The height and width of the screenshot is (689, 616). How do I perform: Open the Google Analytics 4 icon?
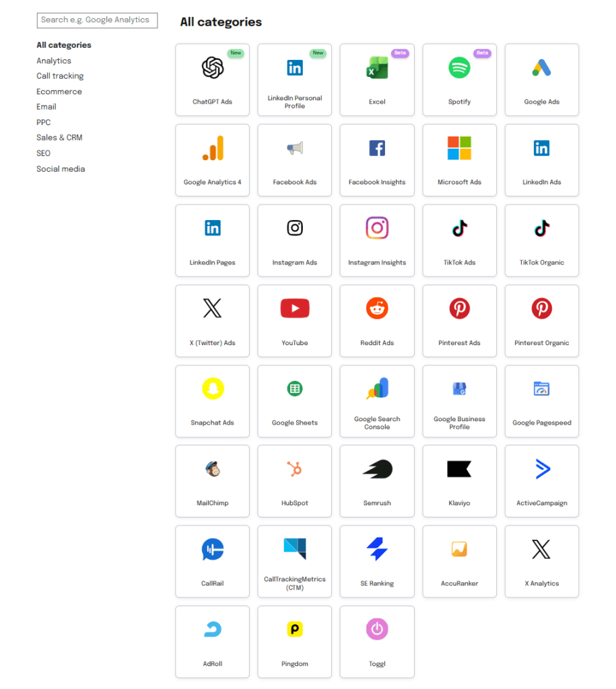(213, 148)
